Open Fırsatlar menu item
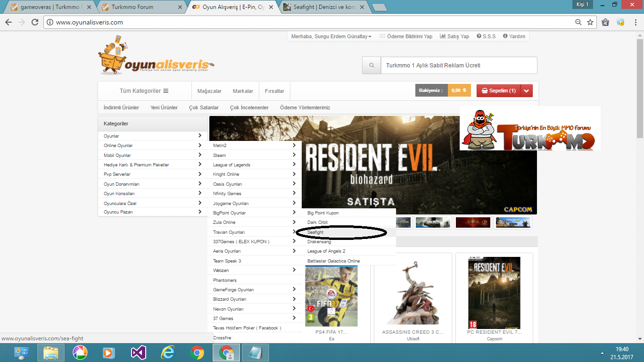644x362 pixels. tap(274, 91)
